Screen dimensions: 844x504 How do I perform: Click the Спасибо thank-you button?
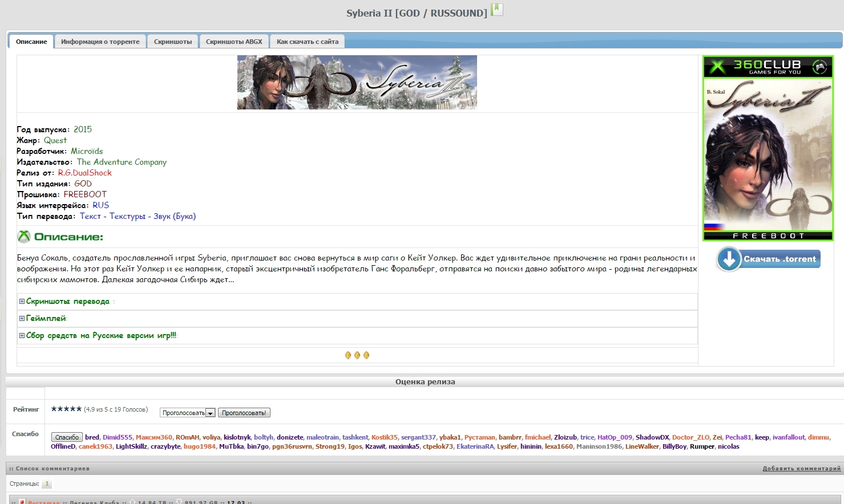coord(67,437)
